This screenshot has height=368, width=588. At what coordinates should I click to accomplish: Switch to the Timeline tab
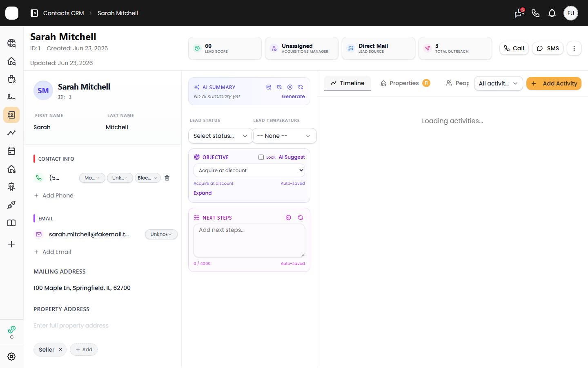pos(347,83)
